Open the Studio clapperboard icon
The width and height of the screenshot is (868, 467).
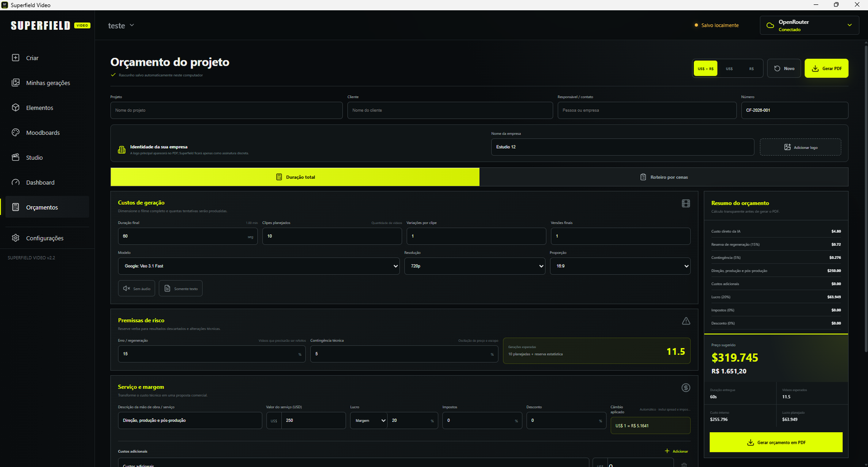coord(16,157)
